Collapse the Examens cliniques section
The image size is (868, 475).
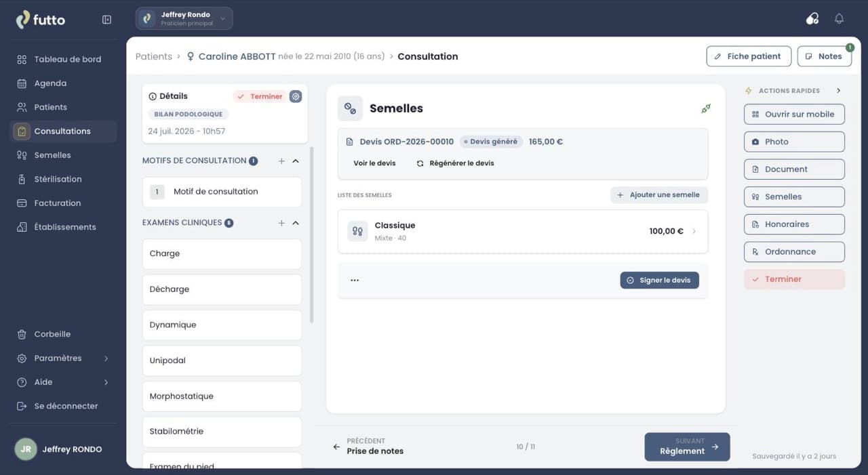296,223
